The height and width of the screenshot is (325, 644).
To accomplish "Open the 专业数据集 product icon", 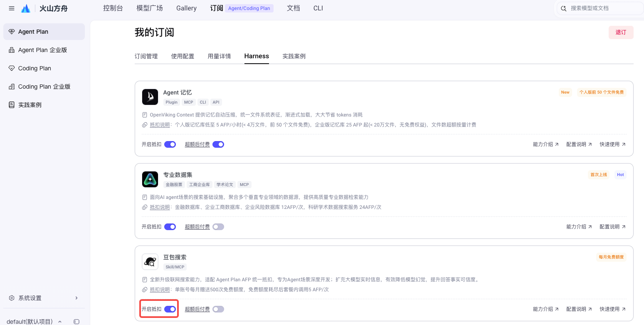I will (x=150, y=179).
